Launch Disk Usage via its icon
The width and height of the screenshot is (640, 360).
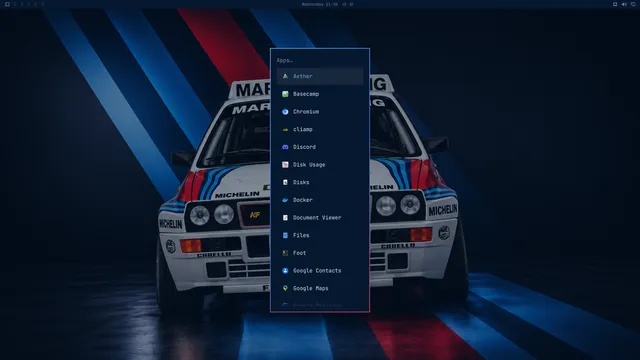(x=285, y=164)
